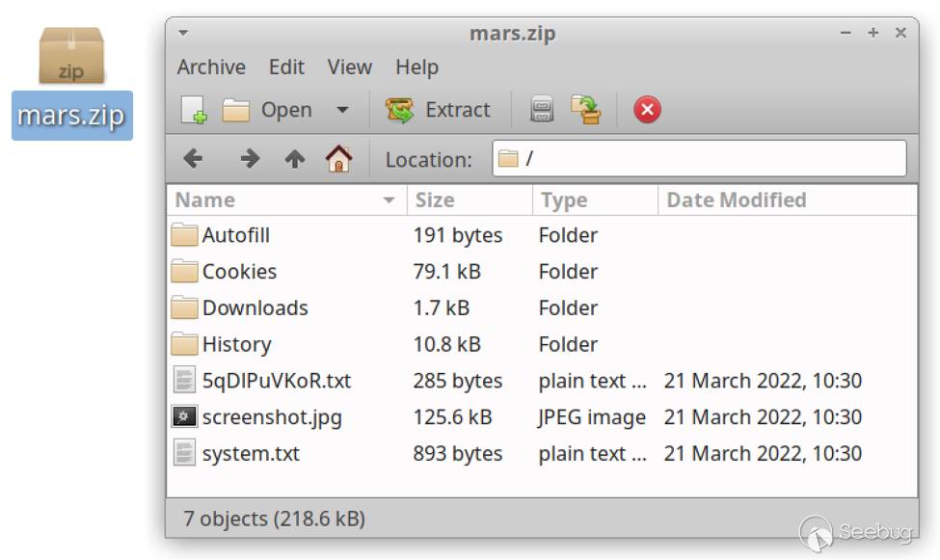
Task: Go forward with the right arrow
Action: [x=250, y=159]
